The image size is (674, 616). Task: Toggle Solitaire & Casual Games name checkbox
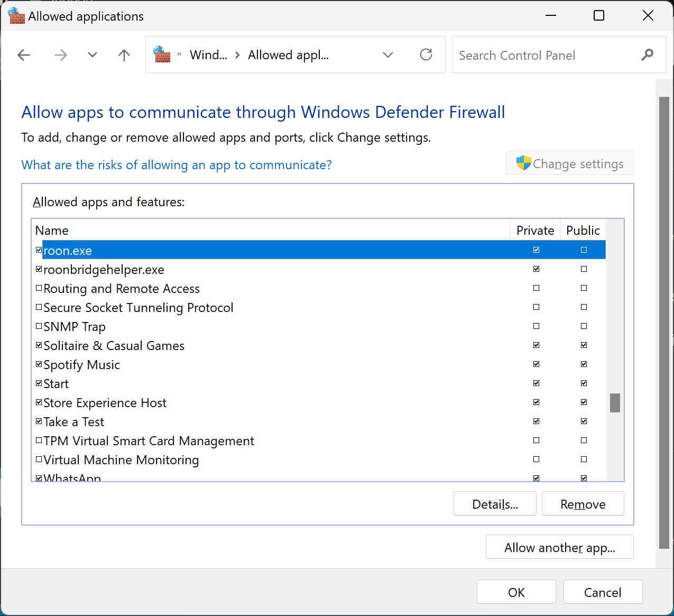pos(39,345)
